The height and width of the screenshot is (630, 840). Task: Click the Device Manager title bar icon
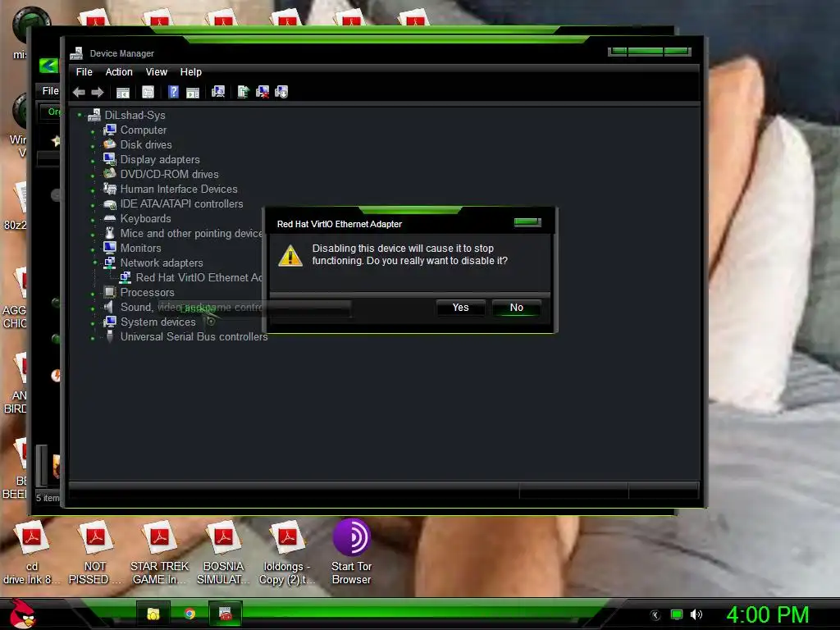coord(76,53)
